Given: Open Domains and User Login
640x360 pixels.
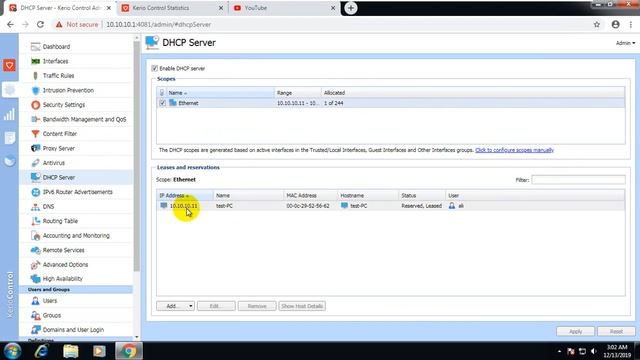Looking at the screenshot, I should pyautogui.click(x=73, y=329).
